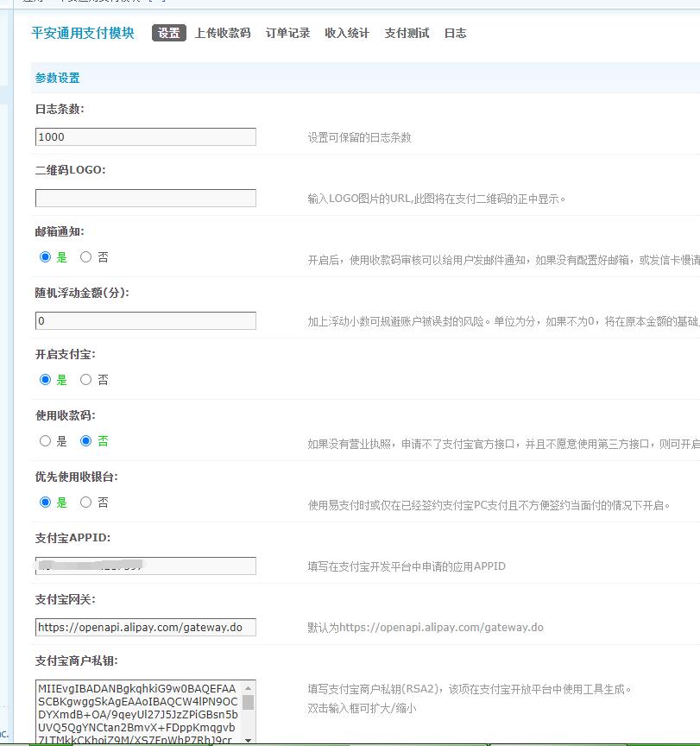This screenshot has height=746, width=700.
Task: Switch to the 日志 tab
Action: 455,33
